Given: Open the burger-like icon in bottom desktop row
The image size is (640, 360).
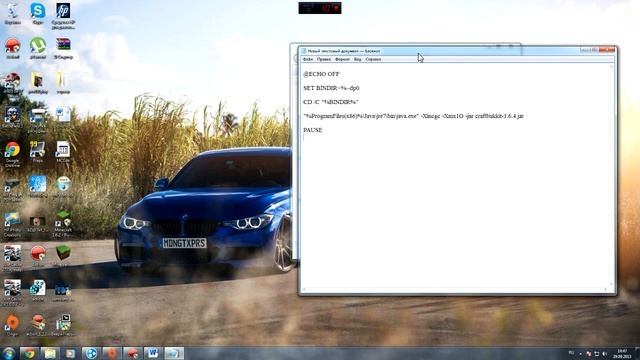Looking at the screenshot, I should coord(38,325).
